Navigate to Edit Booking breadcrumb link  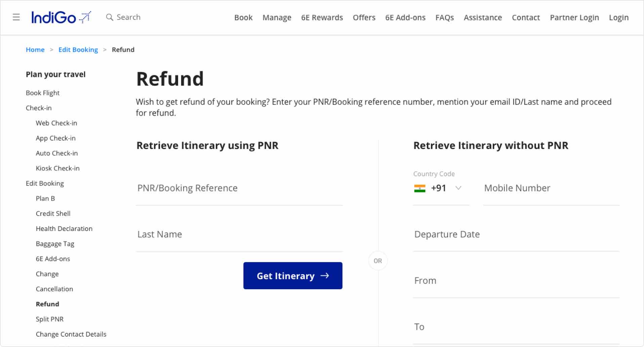click(x=78, y=49)
